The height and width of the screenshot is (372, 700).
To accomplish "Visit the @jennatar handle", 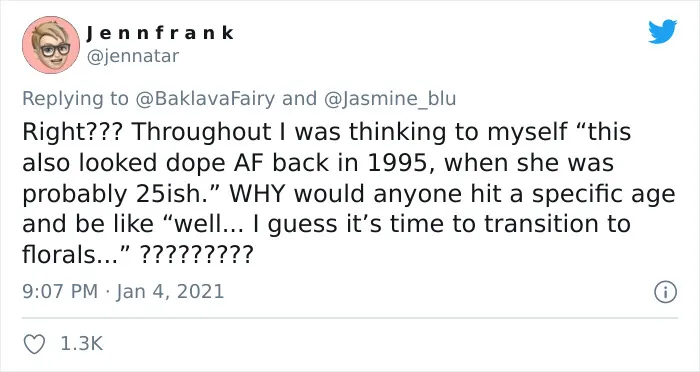I will 132,56.
